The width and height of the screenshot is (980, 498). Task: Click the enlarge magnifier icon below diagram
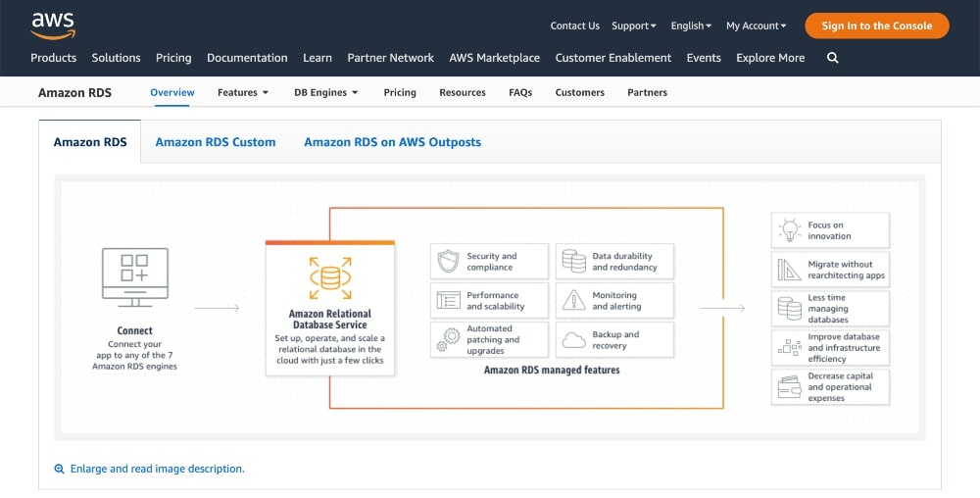tap(60, 470)
